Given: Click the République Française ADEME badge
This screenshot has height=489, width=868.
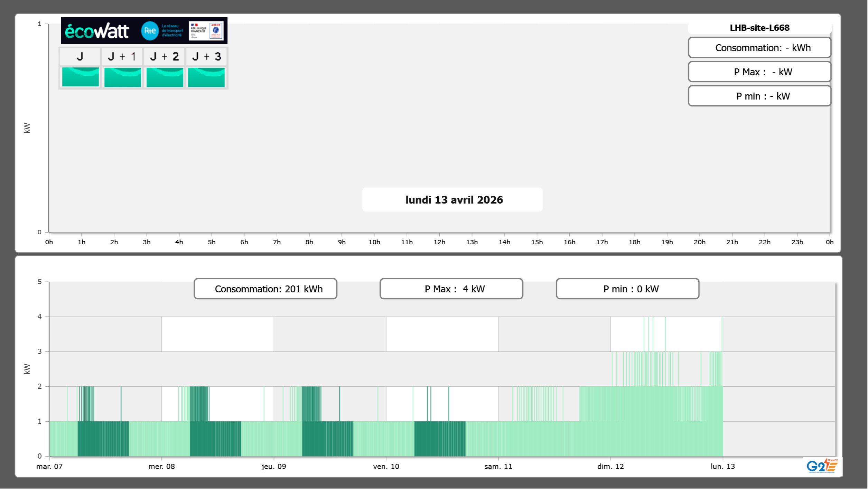Looking at the screenshot, I should tap(206, 31).
